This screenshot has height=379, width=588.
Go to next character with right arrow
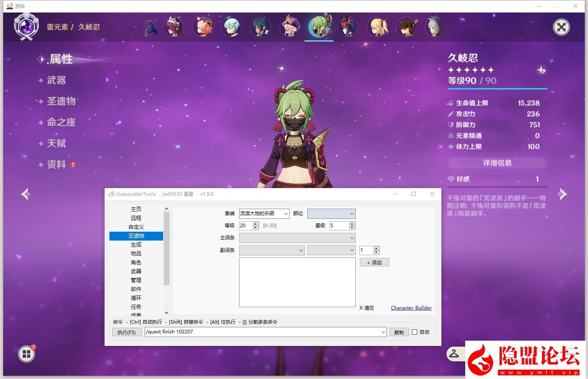click(562, 194)
